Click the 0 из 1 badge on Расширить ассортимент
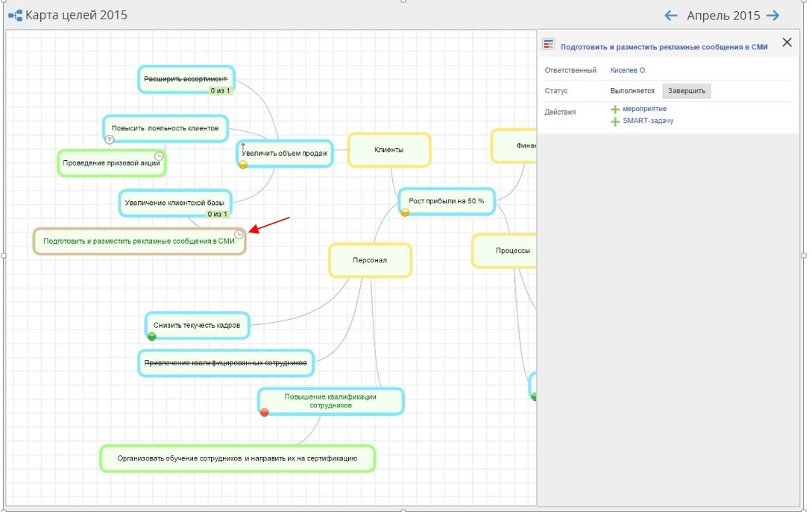The image size is (812, 512). coord(220,91)
